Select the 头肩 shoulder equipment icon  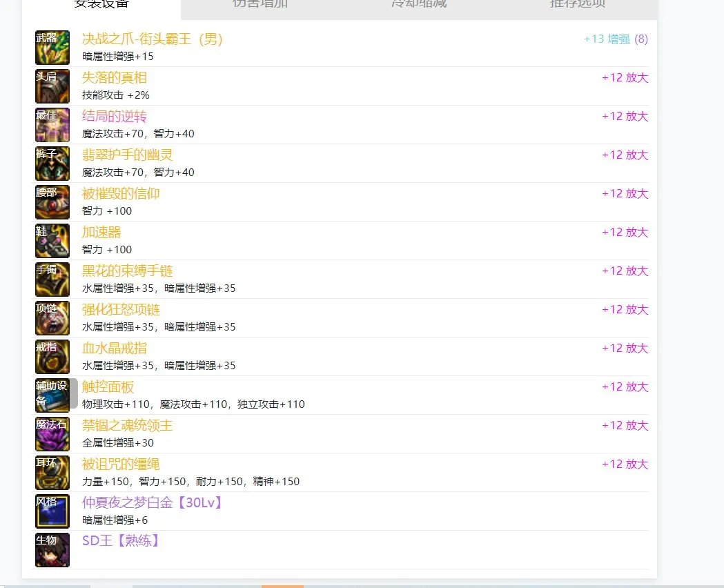(x=52, y=86)
